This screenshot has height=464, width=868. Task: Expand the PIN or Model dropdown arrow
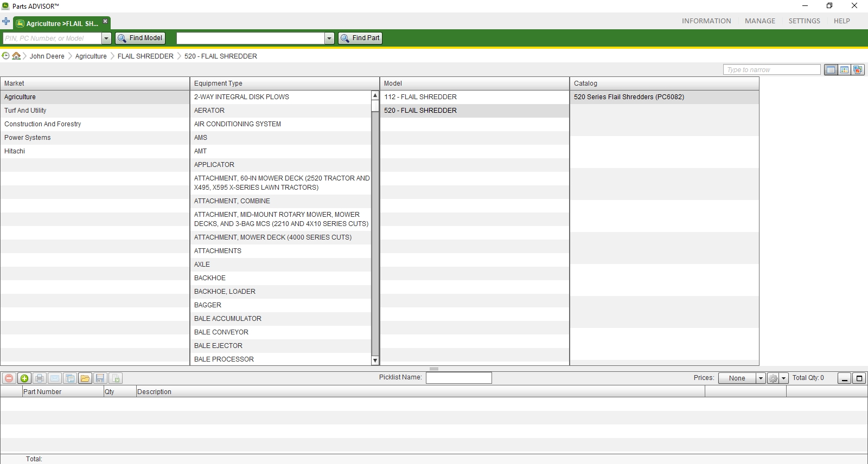click(106, 38)
